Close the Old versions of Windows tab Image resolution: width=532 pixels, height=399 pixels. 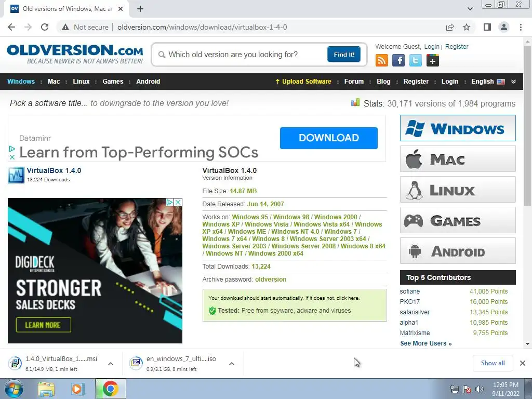121,9
